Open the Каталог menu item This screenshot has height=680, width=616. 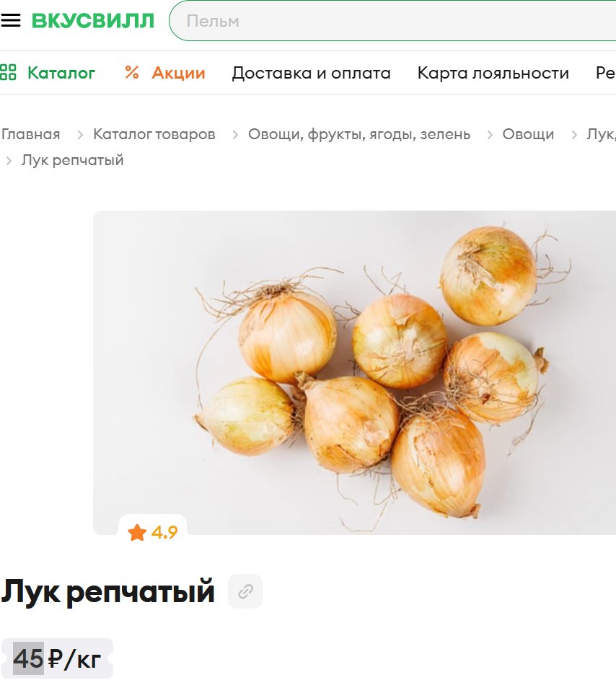(61, 73)
